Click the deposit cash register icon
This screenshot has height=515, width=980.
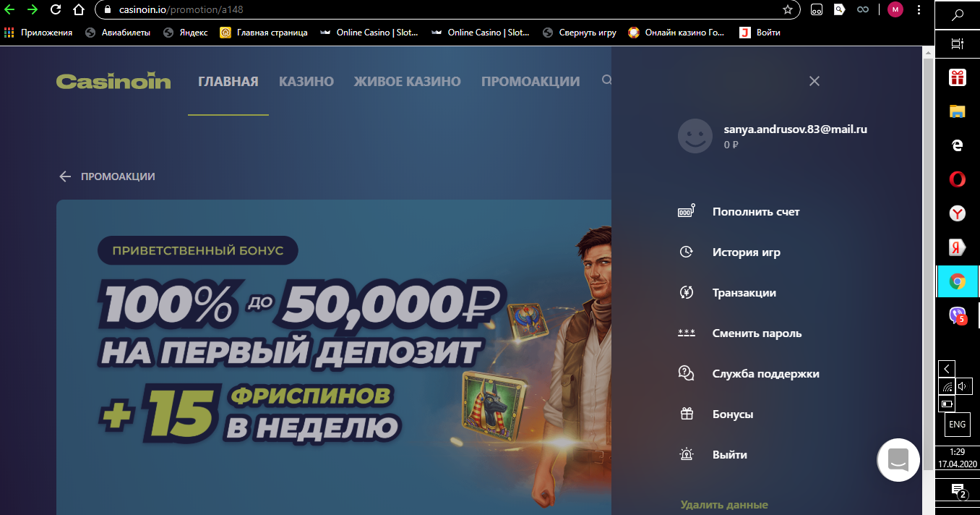687,211
